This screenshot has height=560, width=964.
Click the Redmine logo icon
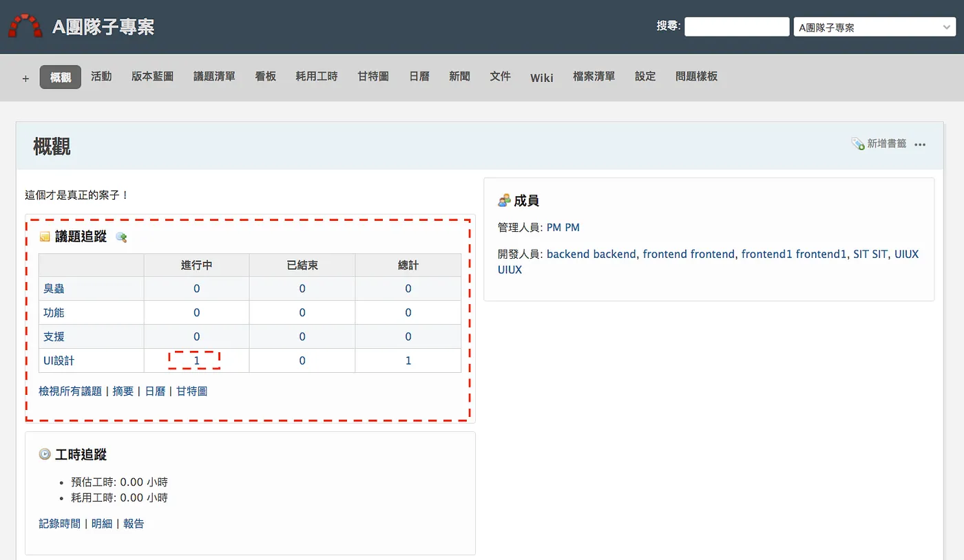[x=25, y=26]
